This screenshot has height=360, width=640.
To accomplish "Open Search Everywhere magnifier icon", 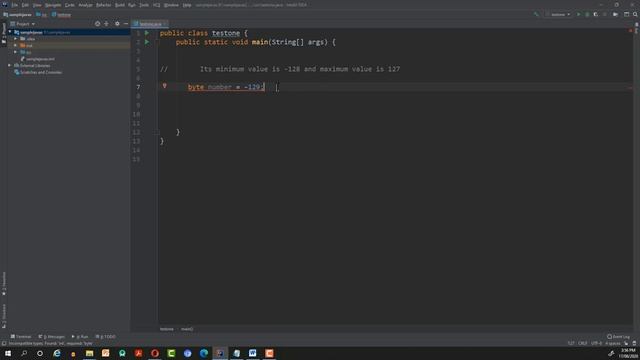I will click(x=636, y=14).
